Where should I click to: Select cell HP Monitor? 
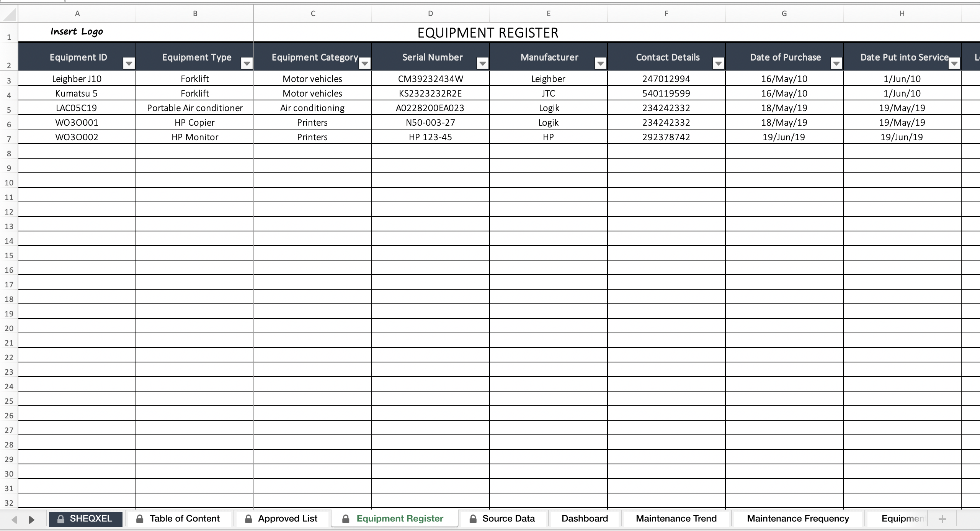pyautogui.click(x=195, y=137)
